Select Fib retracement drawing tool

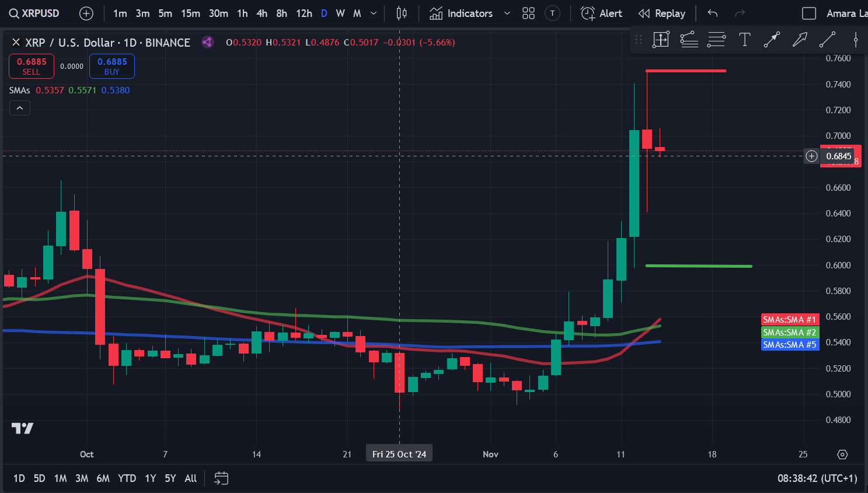[x=689, y=40]
